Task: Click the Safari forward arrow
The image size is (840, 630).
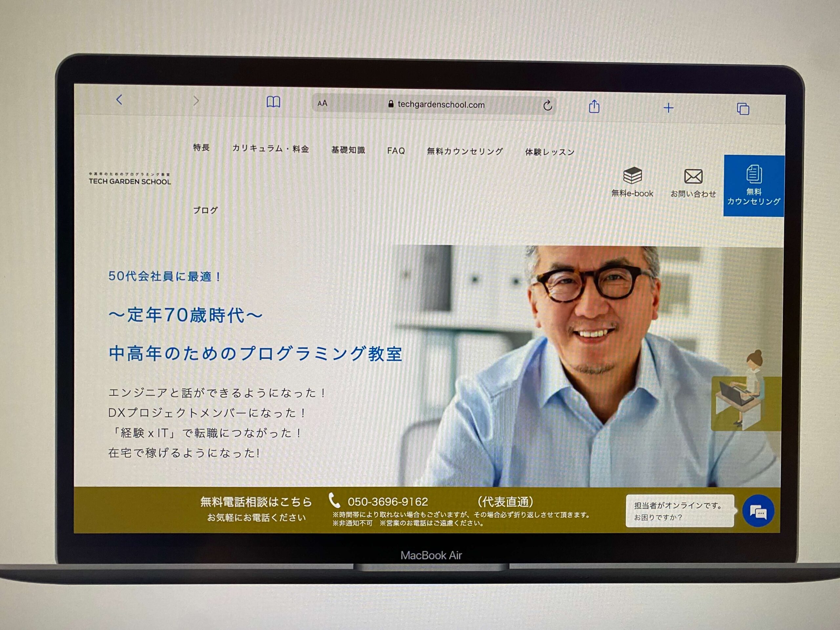Action: pos(196,101)
